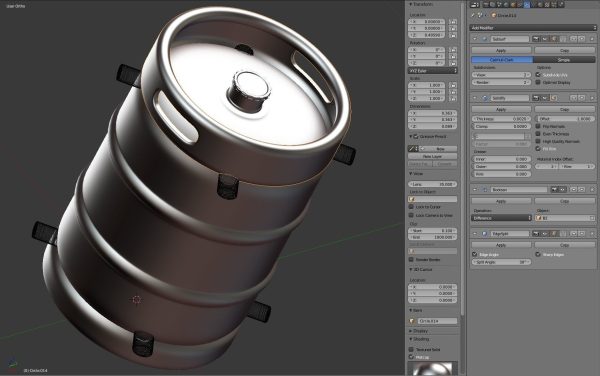600x376 pixels.
Task: Select Catmull-Clark subdivision type
Action: tap(502, 60)
